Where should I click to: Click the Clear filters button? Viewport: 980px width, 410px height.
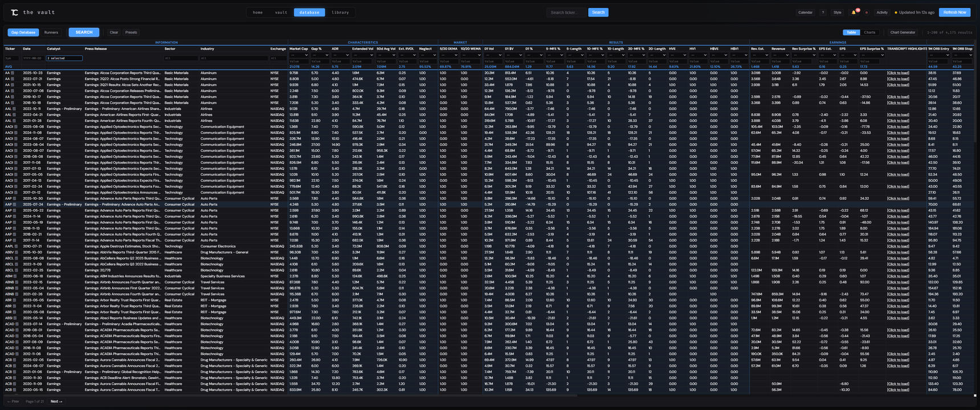coord(114,32)
